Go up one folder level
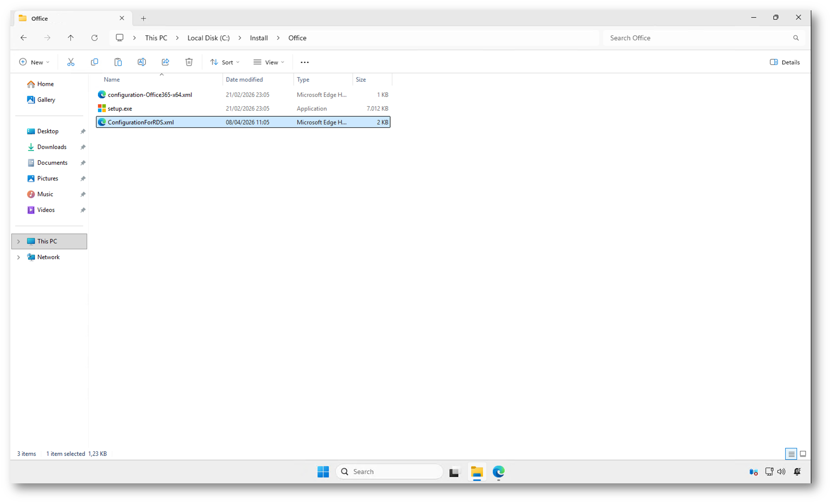The height and width of the screenshot is (504, 832). pyautogui.click(x=71, y=38)
